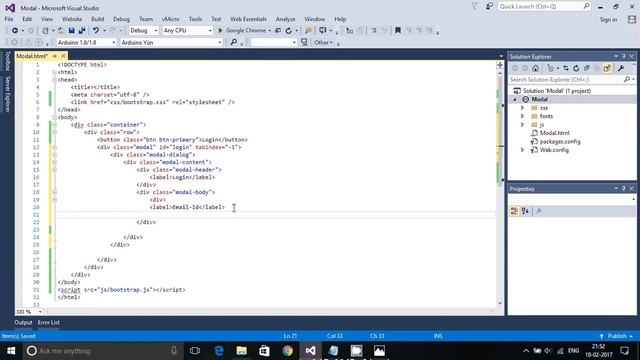Image resolution: width=640 pixels, height=360 pixels.
Task: Select Modal.html in Solution Explorer
Action: pyautogui.click(x=554, y=133)
